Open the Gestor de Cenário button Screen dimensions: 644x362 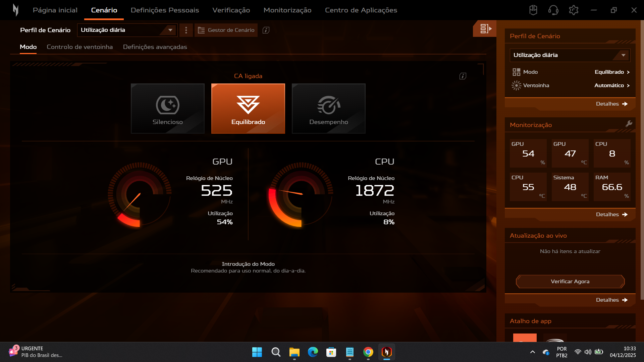tap(226, 30)
